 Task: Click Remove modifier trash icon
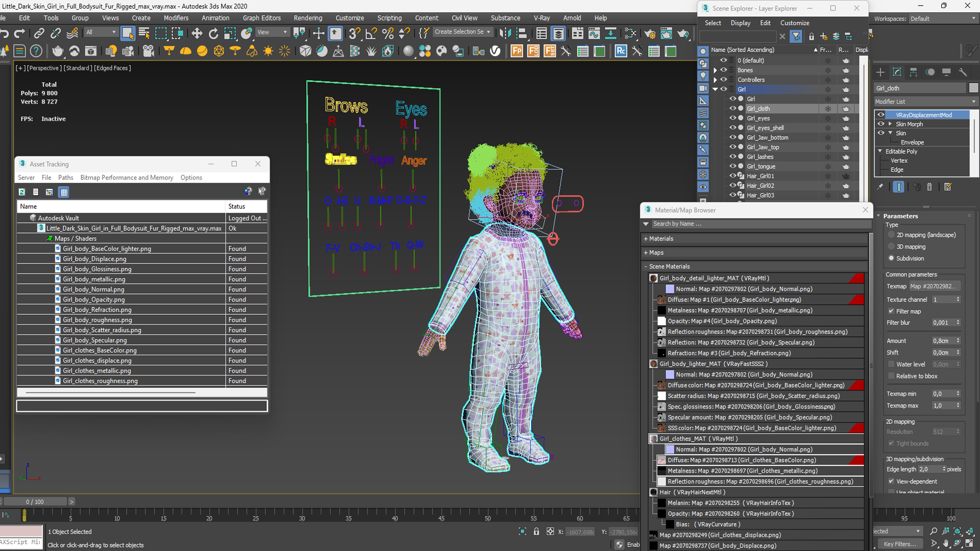929,187
